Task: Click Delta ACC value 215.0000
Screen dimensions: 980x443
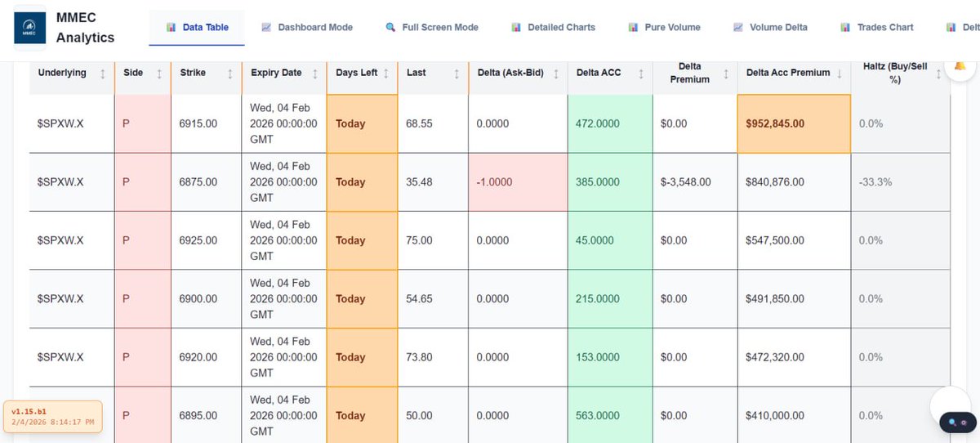Action: (x=598, y=299)
